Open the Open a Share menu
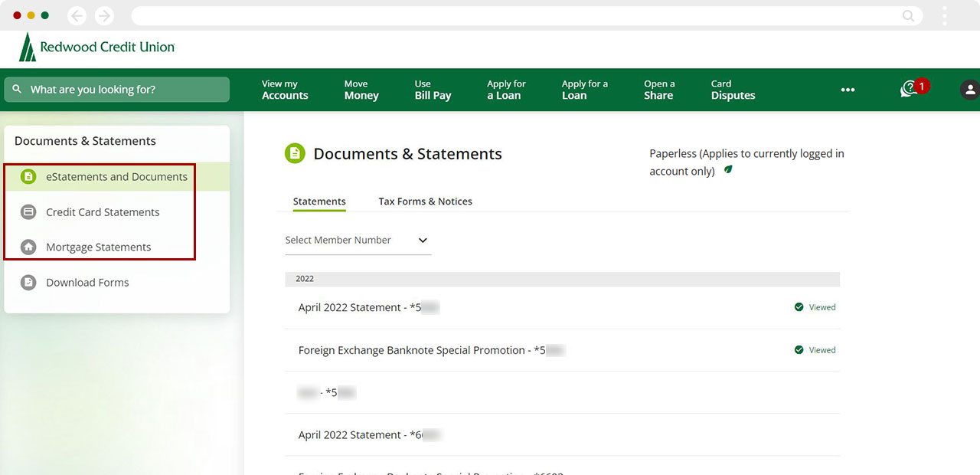This screenshot has width=980, height=475. point(659,90)
